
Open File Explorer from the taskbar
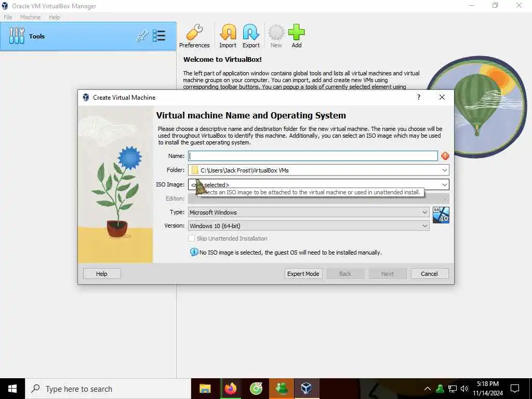205,389
